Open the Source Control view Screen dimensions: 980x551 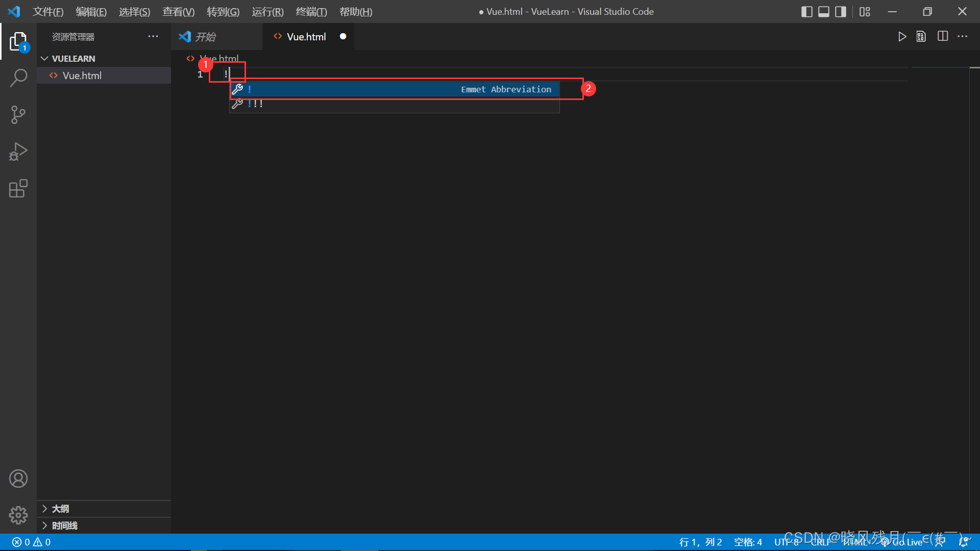point(18,115)
